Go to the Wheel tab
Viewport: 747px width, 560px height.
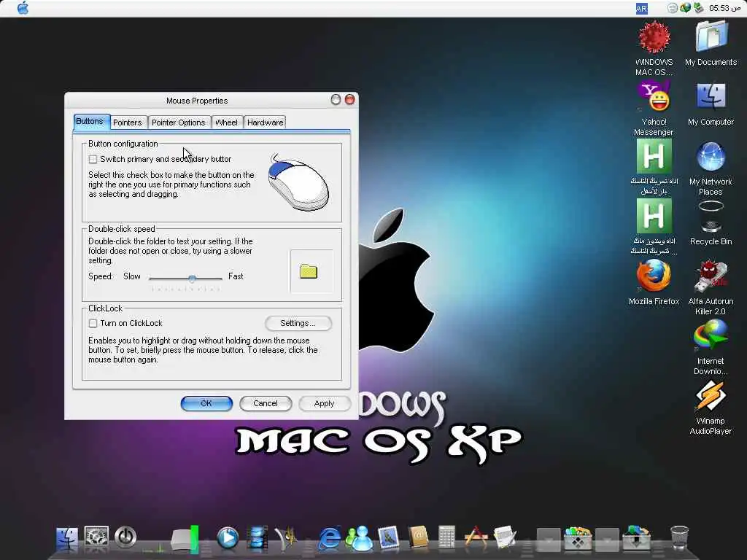tap(227, 122)
